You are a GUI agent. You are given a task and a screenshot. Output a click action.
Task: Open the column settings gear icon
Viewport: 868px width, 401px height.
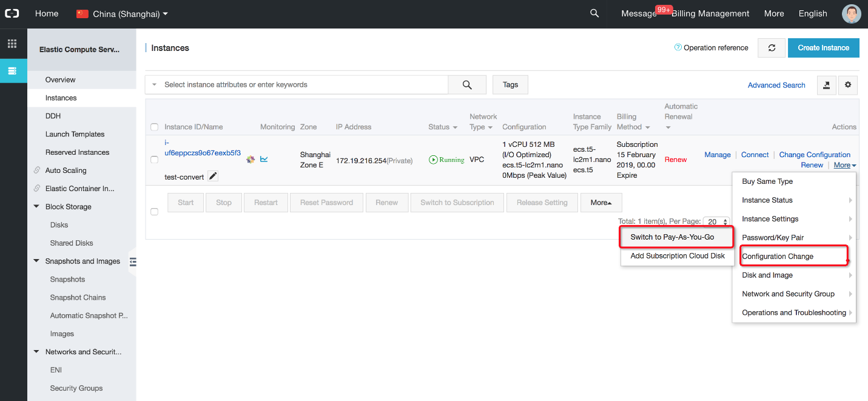[848, 85]
